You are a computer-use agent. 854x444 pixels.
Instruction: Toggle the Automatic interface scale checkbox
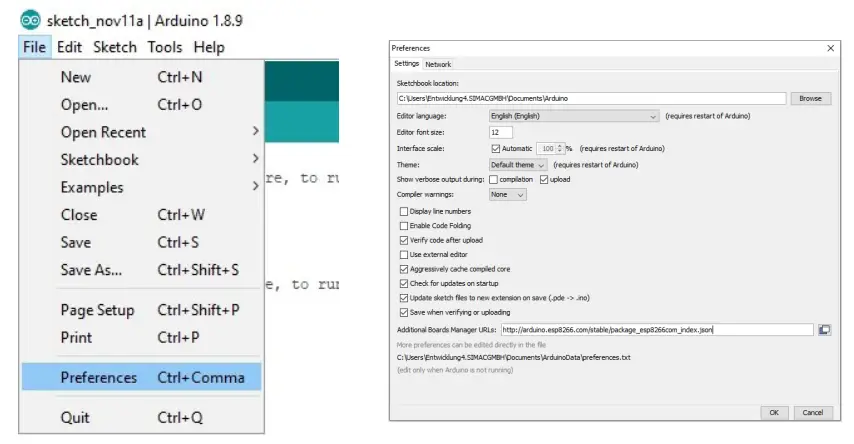[x=495, y=148]
